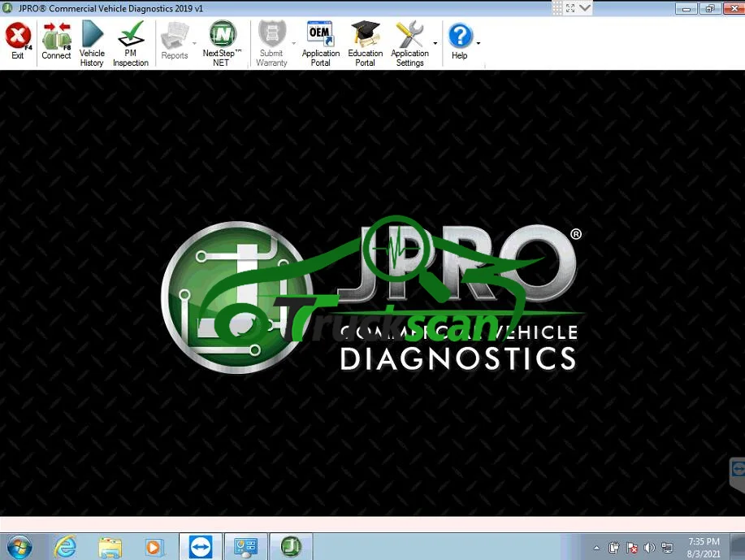Click the Exit toolbar icon

(18, 41)
